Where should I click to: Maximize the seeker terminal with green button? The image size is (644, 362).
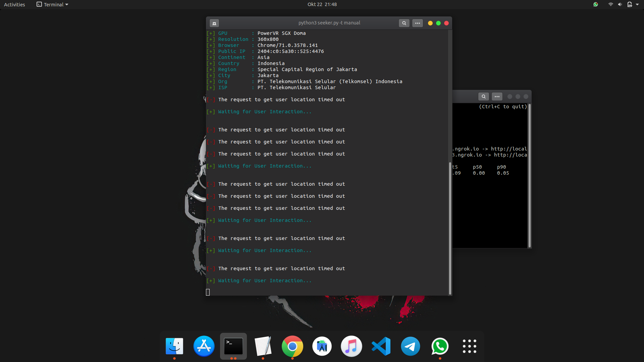(438, 23)
